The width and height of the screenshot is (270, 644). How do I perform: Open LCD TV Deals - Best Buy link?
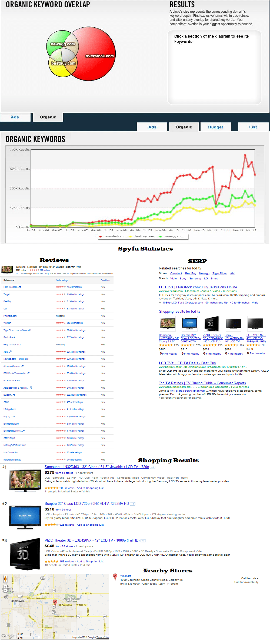(x=187, y=363)
